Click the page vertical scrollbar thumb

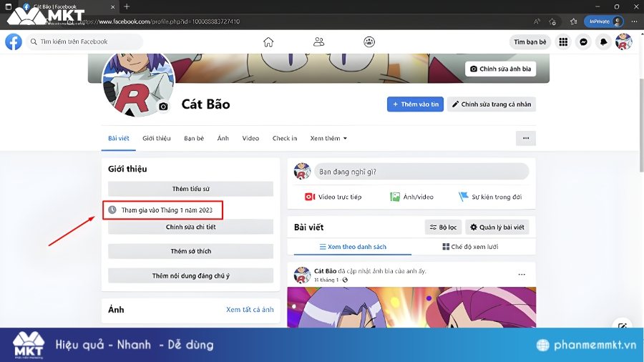[641, 125]
